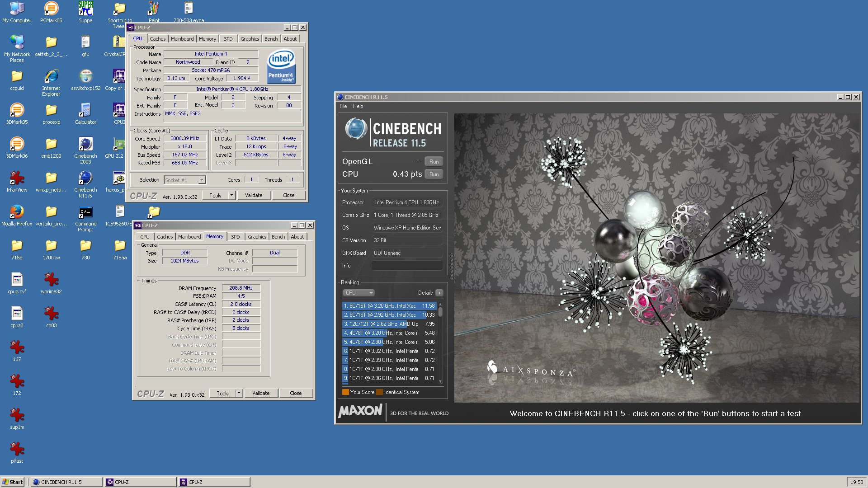Screen dimensions: 868x488
Task: Switch to Caches tab in top CPU-Z
Action: point(158,39)
